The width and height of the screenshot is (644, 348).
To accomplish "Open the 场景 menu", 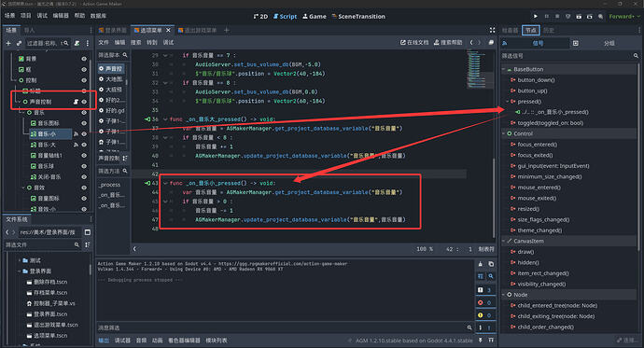I will click(10, 16).
